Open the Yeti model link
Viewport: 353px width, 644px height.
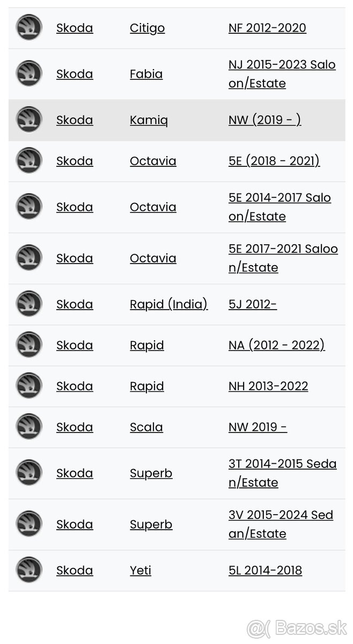[x=140, y=570]
